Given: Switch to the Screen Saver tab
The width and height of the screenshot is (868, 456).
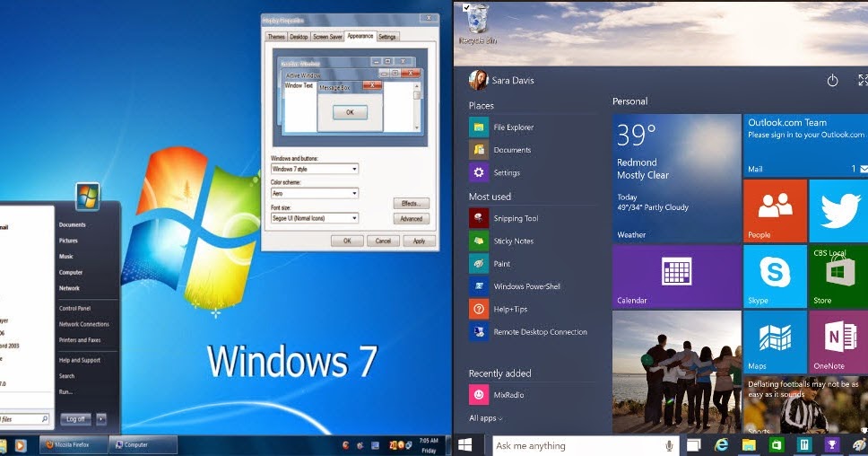Looking at the screenshot, I should (327, 37).
